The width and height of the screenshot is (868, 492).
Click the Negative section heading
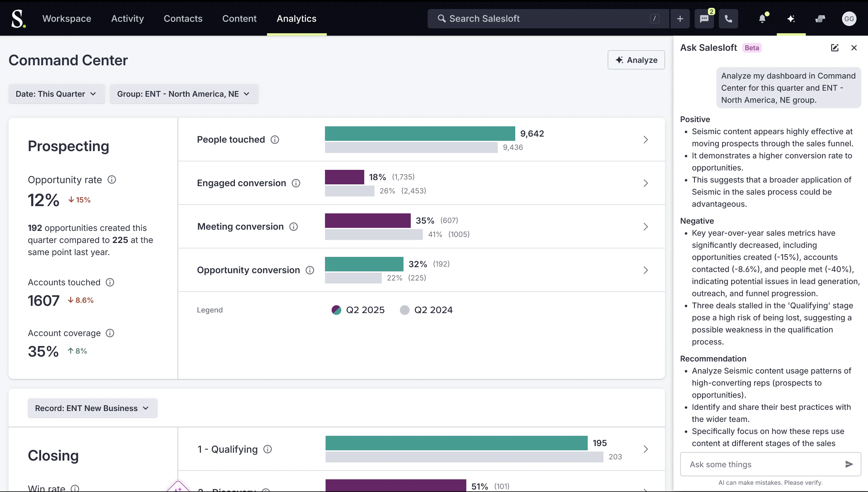tap(697, 221)
